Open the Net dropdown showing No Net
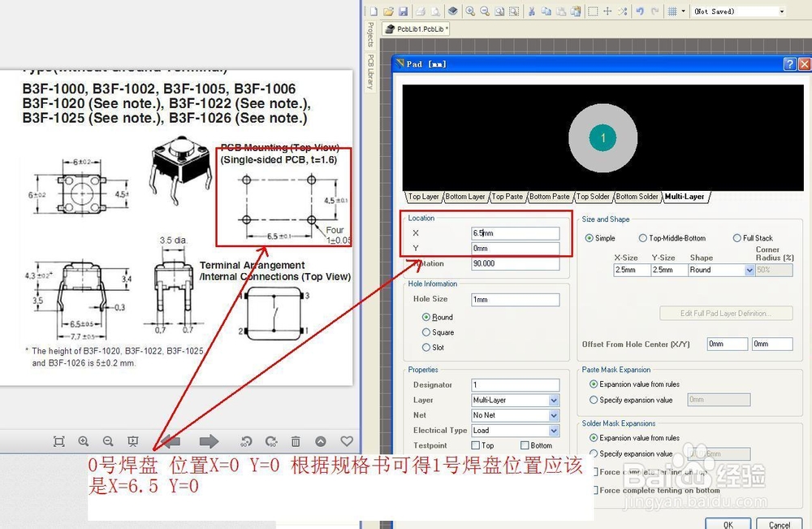This screenshot has width=812, height=529. coord(554,415)
